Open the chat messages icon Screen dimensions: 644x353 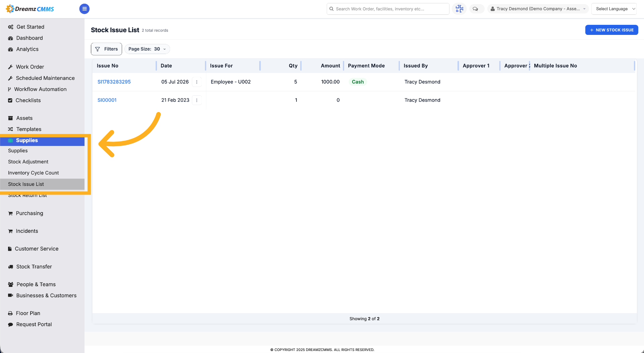(x=475, y=9)
